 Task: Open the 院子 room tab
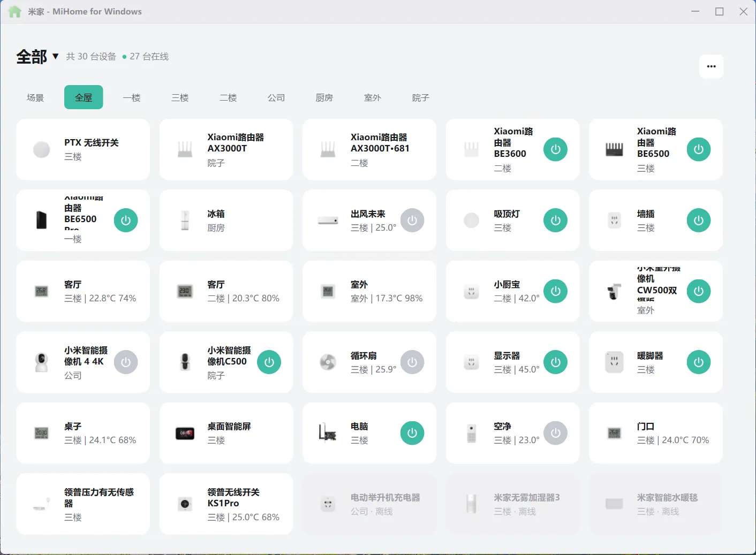point(421,97)
